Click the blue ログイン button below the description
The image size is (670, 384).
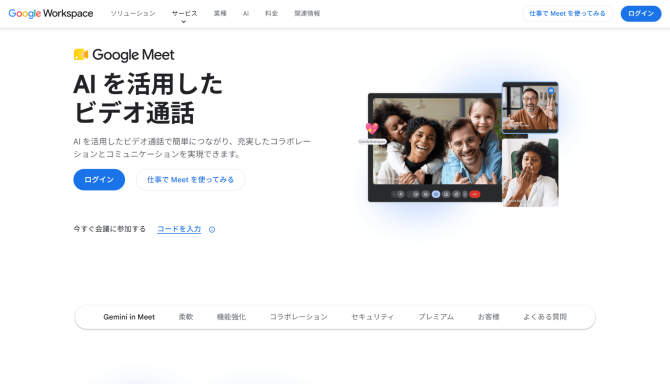99,180
